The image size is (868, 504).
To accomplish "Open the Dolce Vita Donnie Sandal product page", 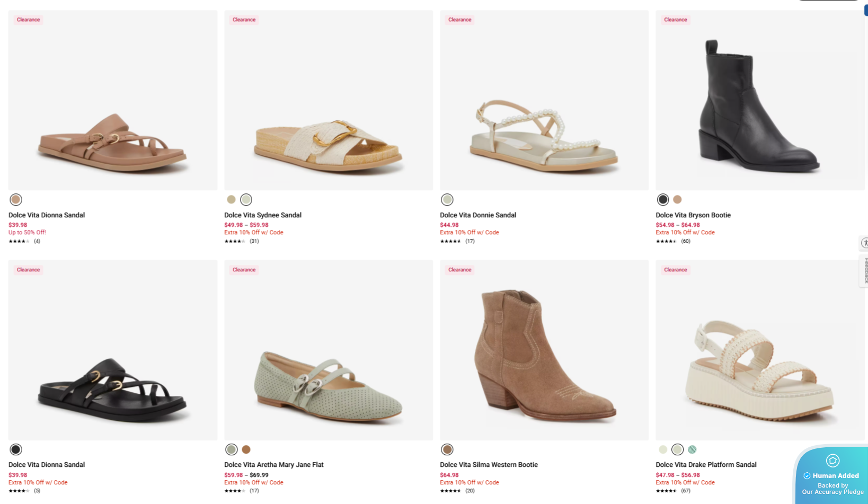I will click(477, 215).
